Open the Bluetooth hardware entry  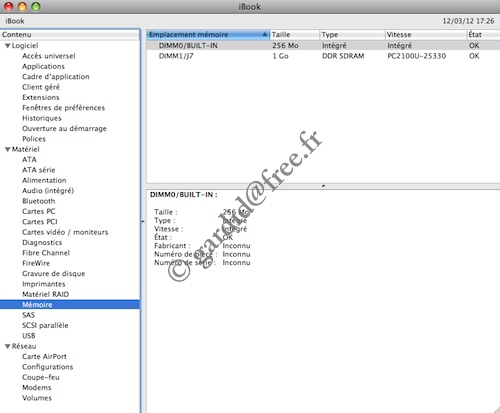[39, 201]
